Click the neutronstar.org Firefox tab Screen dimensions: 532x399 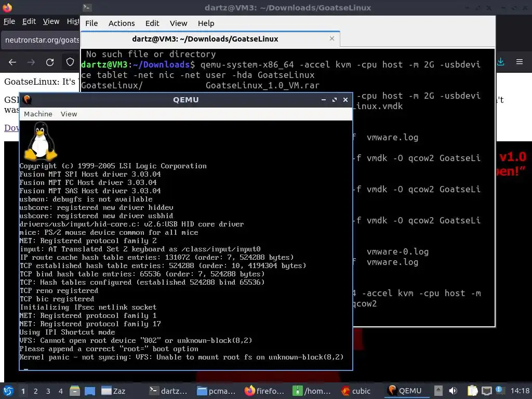[41, 40]
